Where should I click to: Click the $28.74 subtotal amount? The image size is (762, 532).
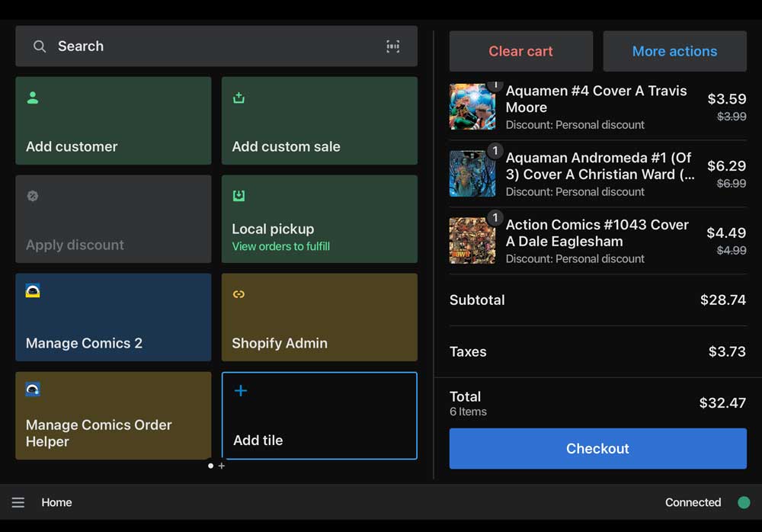tap(723, 300)
